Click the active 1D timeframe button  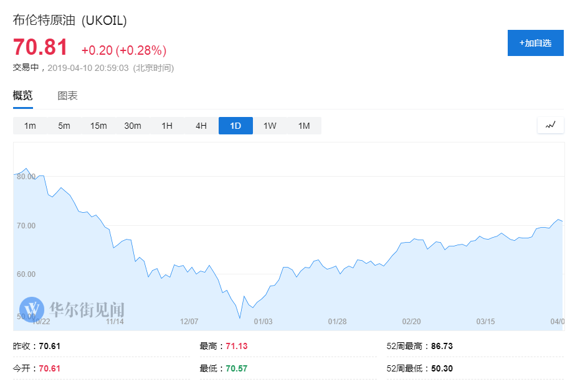point(235,126)
